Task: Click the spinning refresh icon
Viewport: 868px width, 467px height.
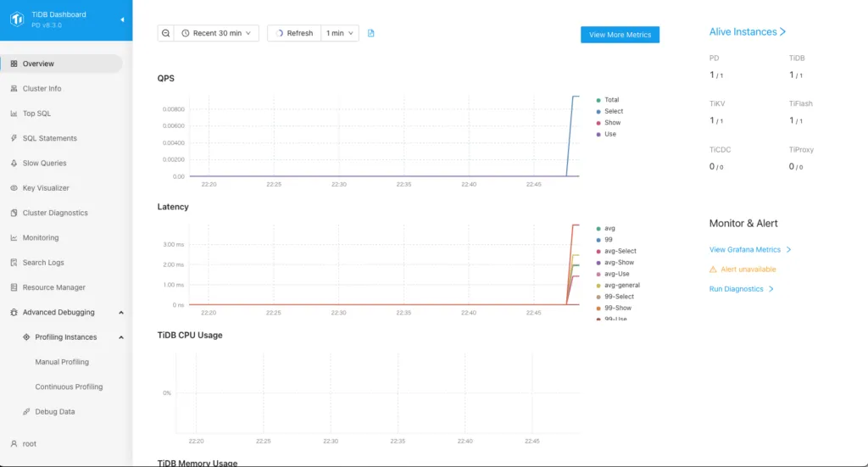Action: [x=279, y=33]
